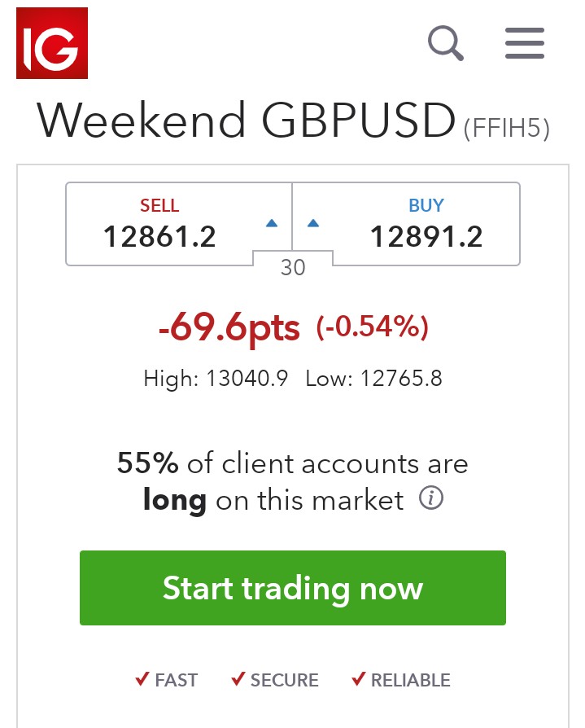Click the BUY price 12891.2 box
Image resolution: width=585 pixels, height=728 pixels.
tap(406, 224)
